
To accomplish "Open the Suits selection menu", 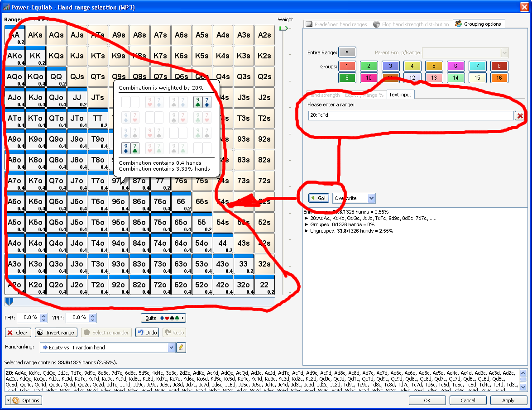I will point(163,318).
